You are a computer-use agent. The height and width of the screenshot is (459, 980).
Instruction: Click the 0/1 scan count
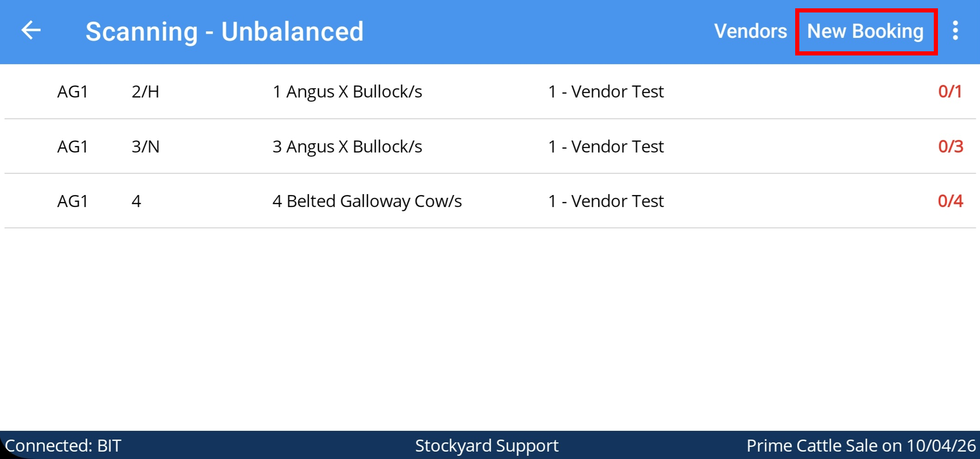[950, 92]
